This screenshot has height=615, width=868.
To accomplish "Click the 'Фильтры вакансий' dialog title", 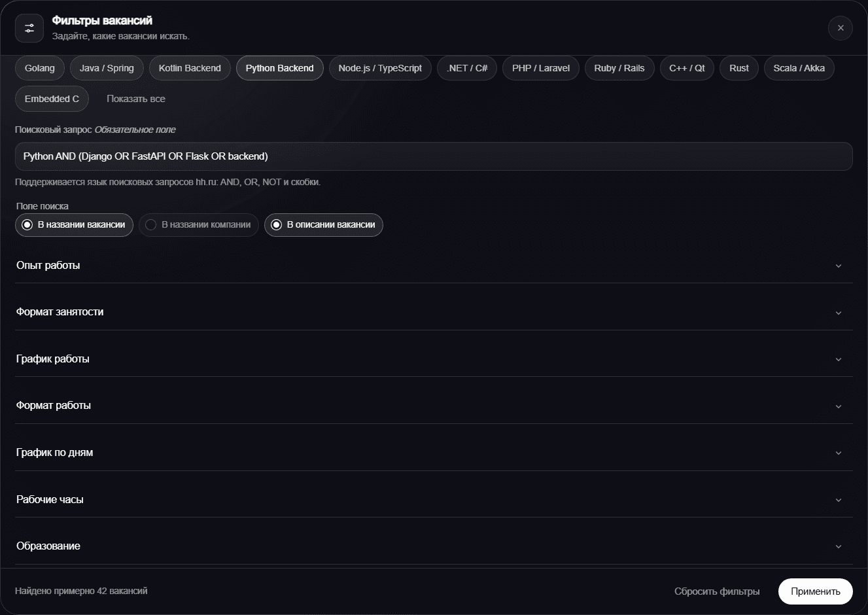I will point(102,21).
